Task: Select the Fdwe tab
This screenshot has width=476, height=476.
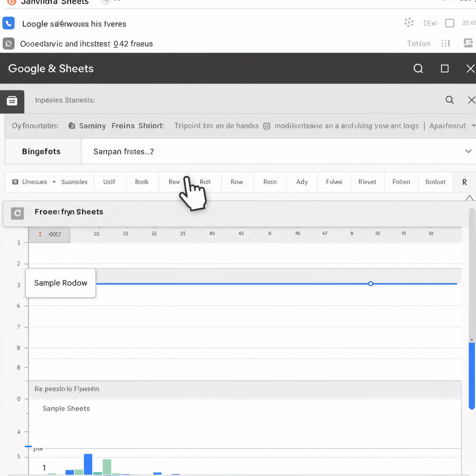Action: click(x=334, y=182)
